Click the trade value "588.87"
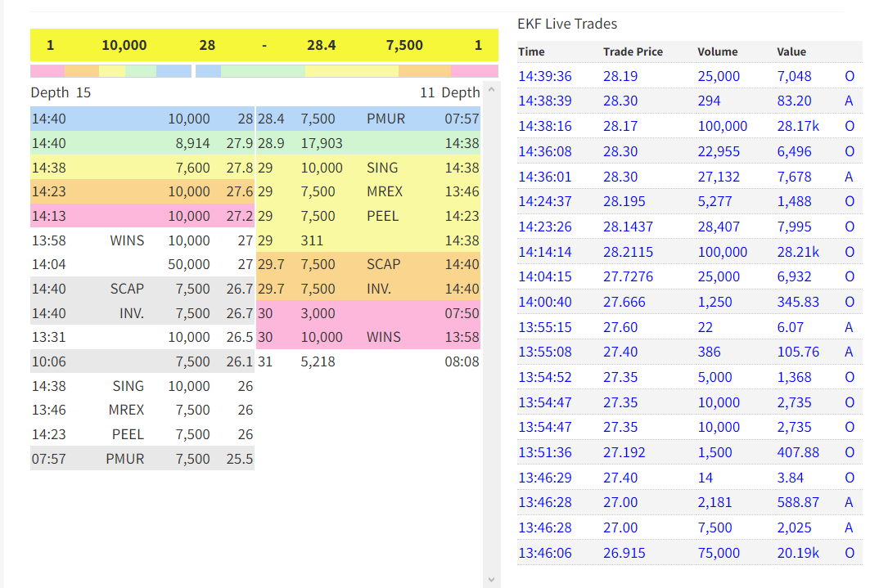870x588 pixels. [798, 503]
